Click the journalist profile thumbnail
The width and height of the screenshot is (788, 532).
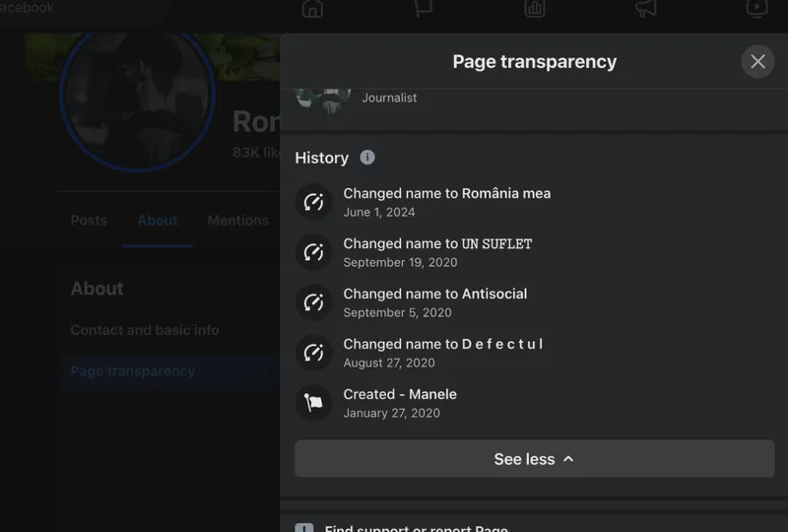[323, 100]
